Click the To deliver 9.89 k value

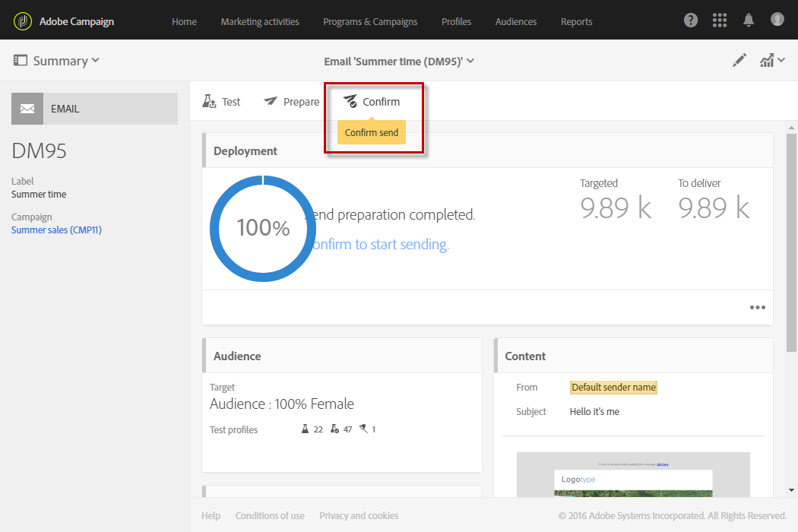[714, 207]
